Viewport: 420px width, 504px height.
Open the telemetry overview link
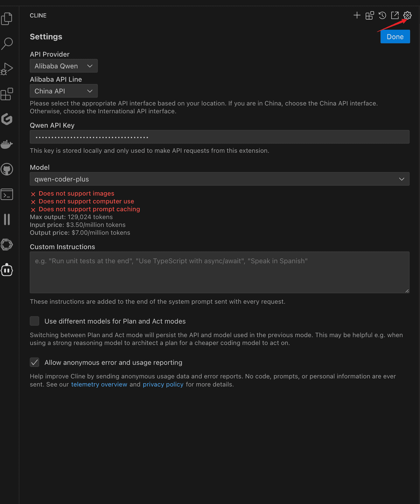click(x=99, y=384)
